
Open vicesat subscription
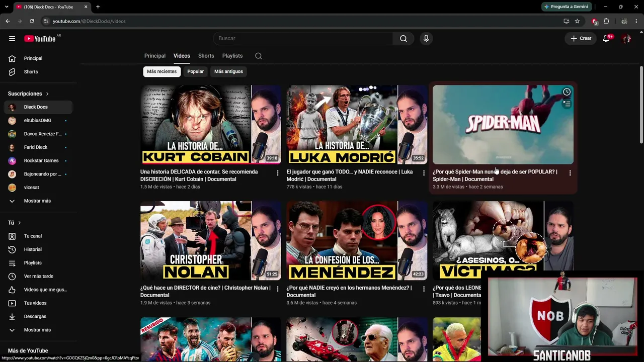(x=38, y=188)
